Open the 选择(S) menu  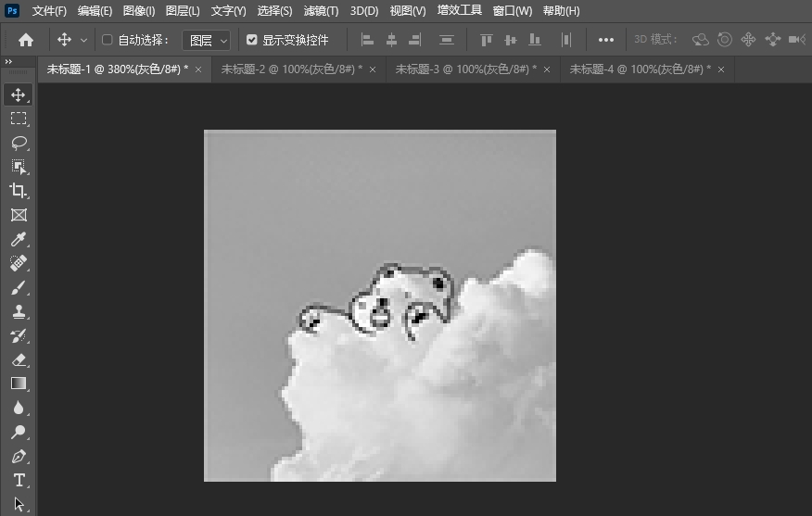click(x=274, y=11)
